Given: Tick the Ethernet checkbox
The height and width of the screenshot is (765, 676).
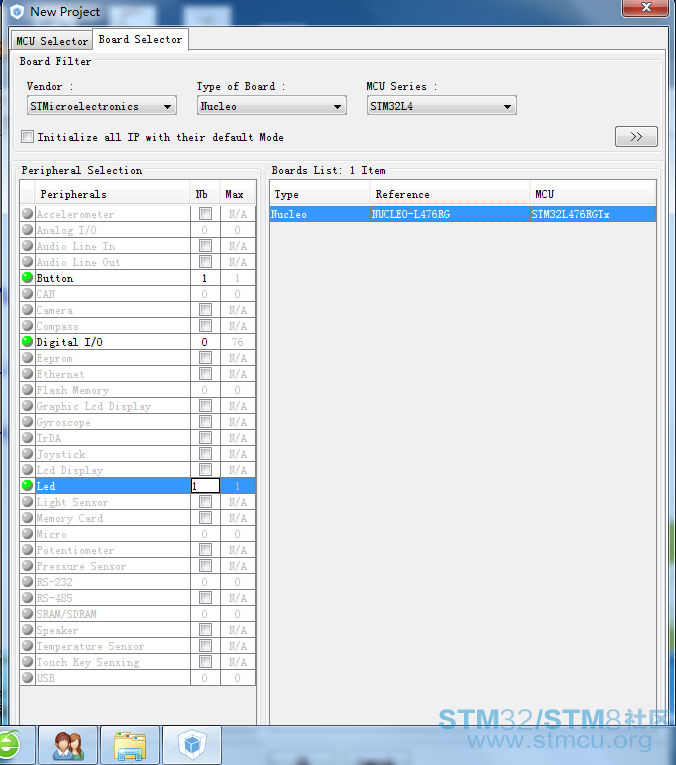Looking at the screenshot, I should (x=205, y=374).
